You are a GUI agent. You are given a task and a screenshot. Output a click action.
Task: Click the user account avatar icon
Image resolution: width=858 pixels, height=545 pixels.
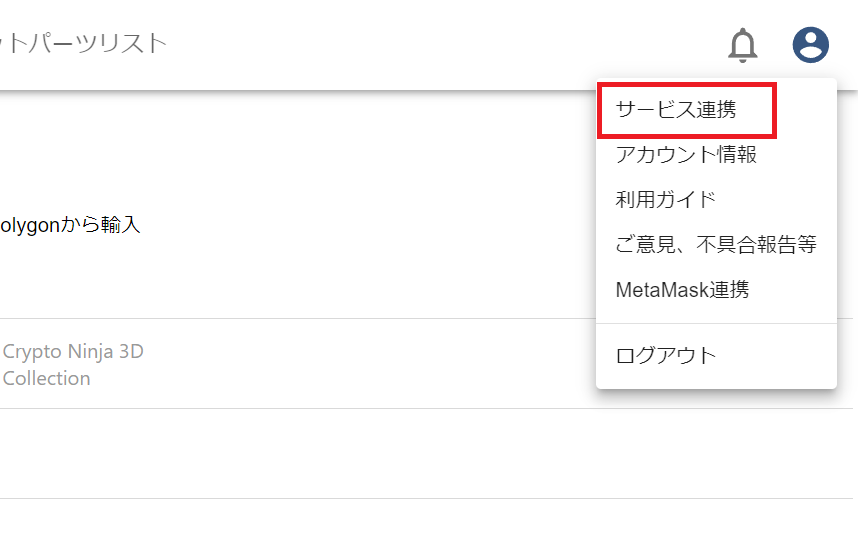coord(810,44)
